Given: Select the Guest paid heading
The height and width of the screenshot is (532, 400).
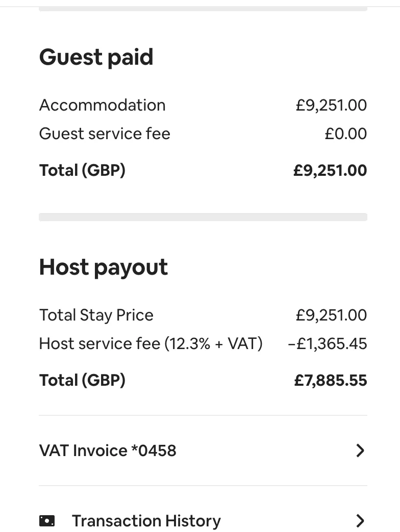Looking at the screenshot, I should pyautogui.click(x=96, y=57).
